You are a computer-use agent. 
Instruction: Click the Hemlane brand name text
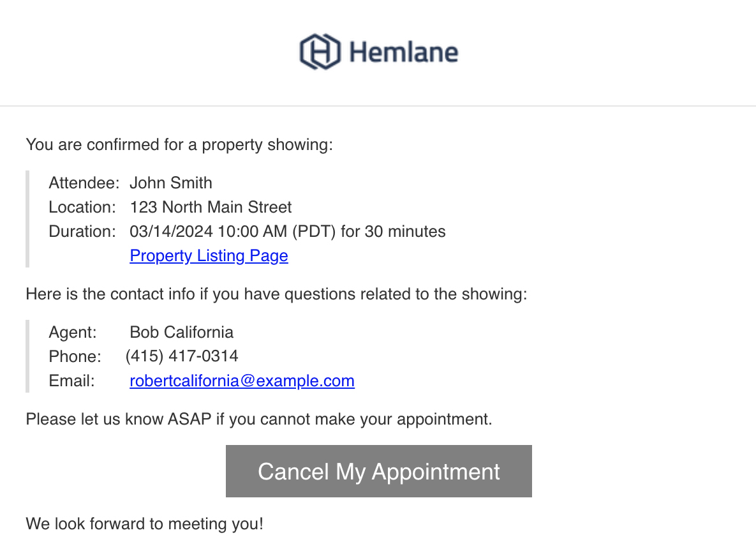pyautogui.click(x=404, y=52)
